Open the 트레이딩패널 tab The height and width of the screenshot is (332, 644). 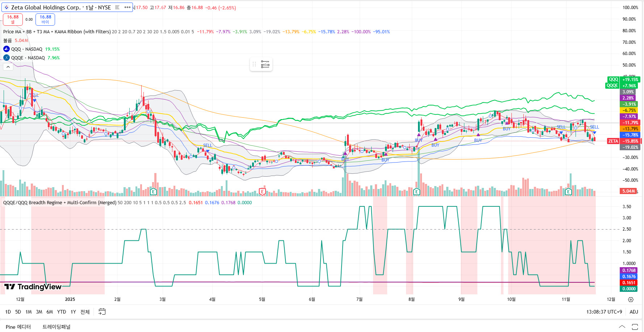point(57,327)
